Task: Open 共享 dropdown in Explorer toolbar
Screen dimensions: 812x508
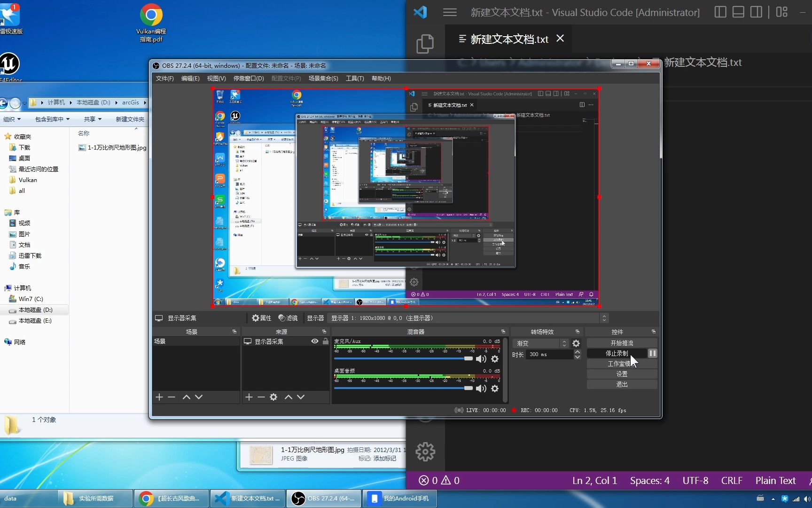Action: tap(93, 119)
